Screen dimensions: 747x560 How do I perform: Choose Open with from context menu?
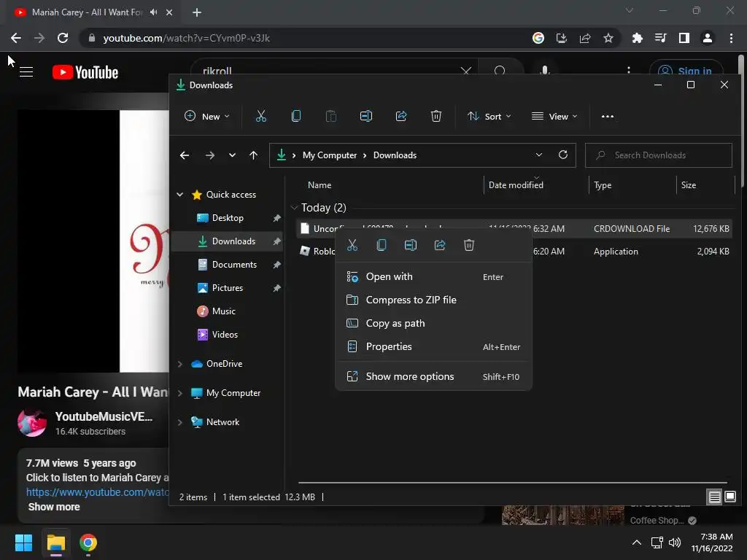[433, 276]
